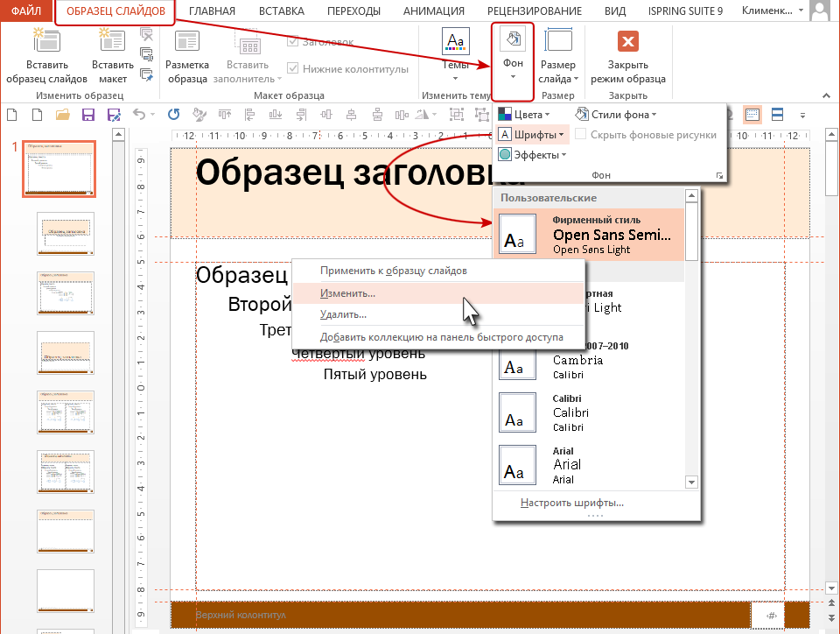Select Удалить... from the context menu
Viewport: 840px width, 634px height.
pyautogui.click(x=343, y=314)
